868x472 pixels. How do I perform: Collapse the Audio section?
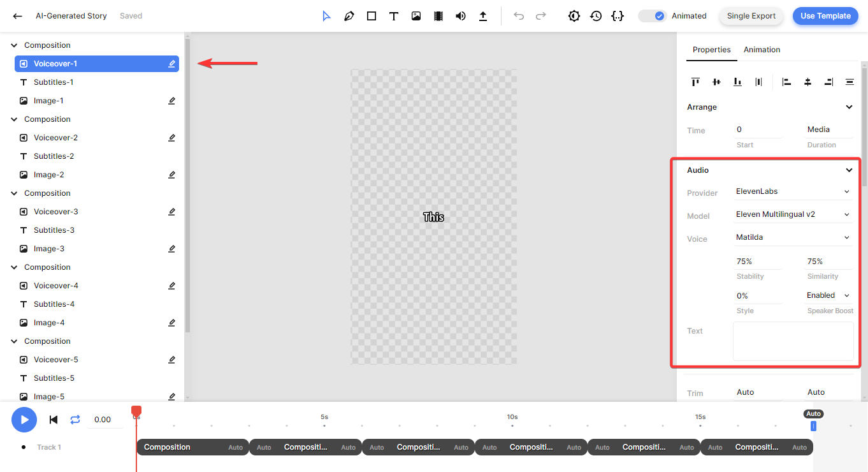[849, 170]
